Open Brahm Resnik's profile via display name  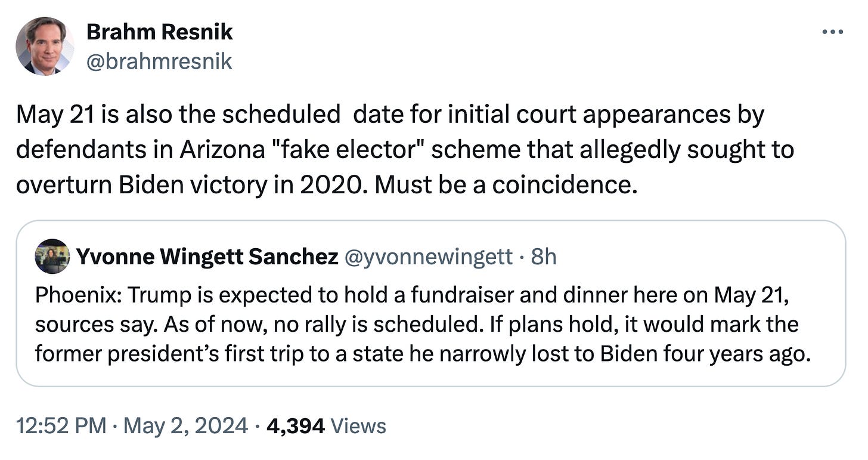pyautogui.click(x=159, y=32)
